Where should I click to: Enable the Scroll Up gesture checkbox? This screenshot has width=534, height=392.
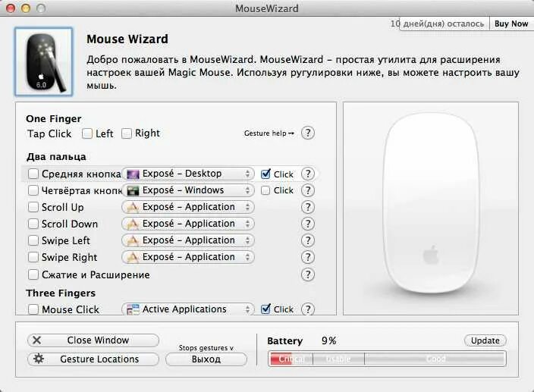click(x=33, y=207)
